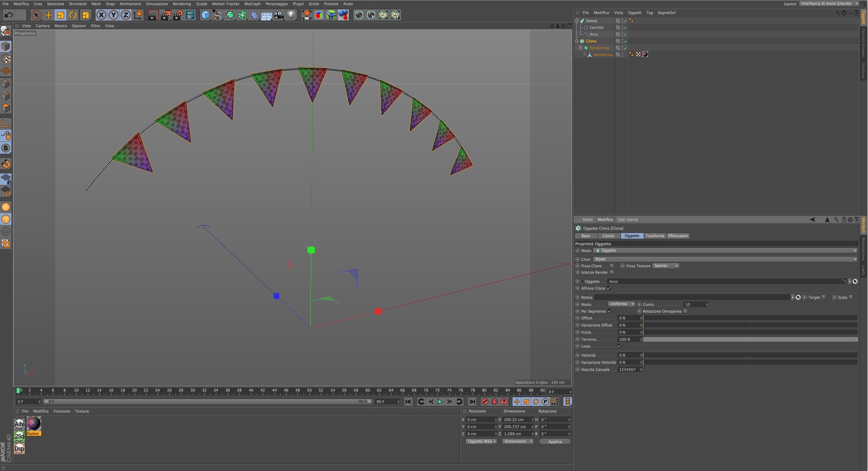Screen dimensions: 868x471
Task: Select the Nuovo material thumbnail
Action: pyautogui.click(x=34, y=424)
